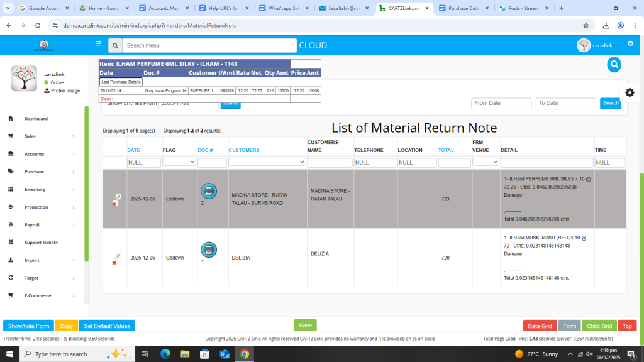This screenshot has height=362, width=644.
Task: Open the FLAG filter dropdown
Action: pyautogui.click(x=179, y=162)
